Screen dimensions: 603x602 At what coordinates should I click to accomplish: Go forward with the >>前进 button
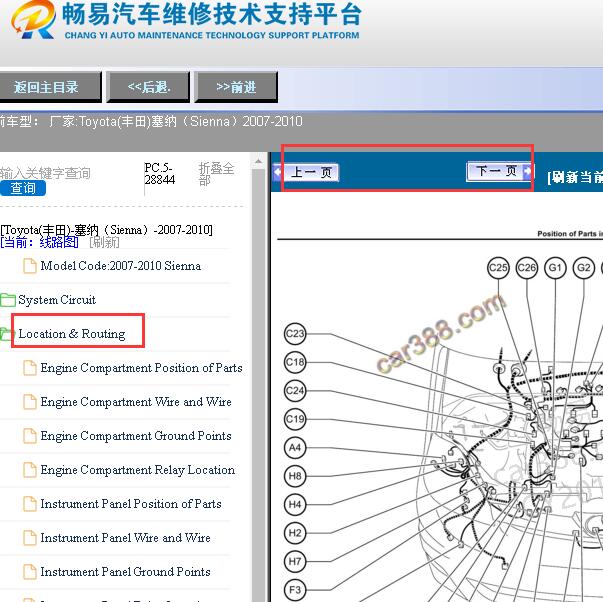pos(236,87)
